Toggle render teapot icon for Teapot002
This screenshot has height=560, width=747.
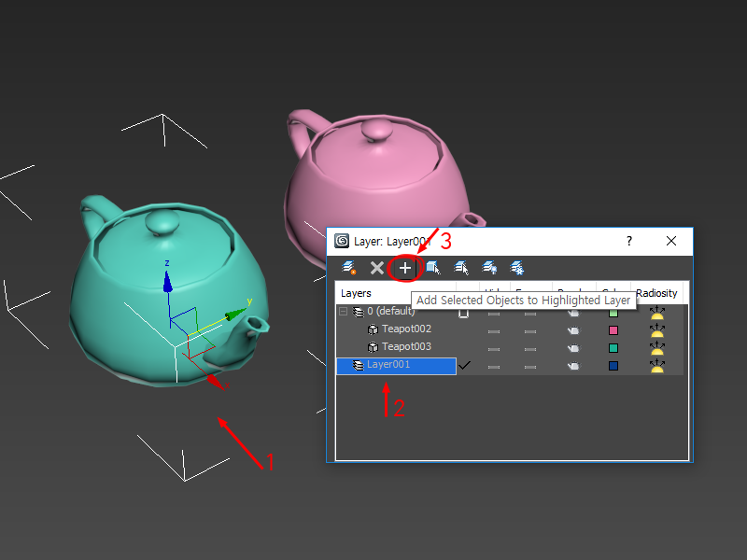[574, 330]
